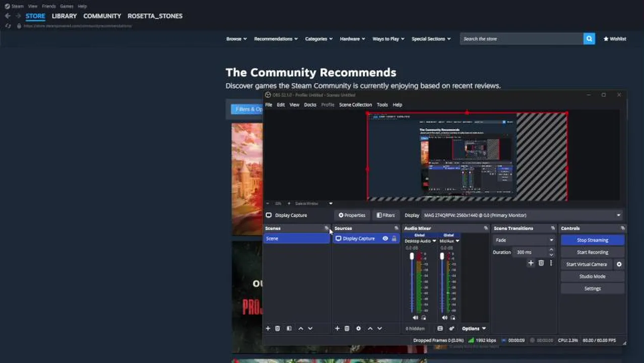
Task: Remove selected source with Sources trash icon
Action: pyautogui.click(x=347, y=329)
